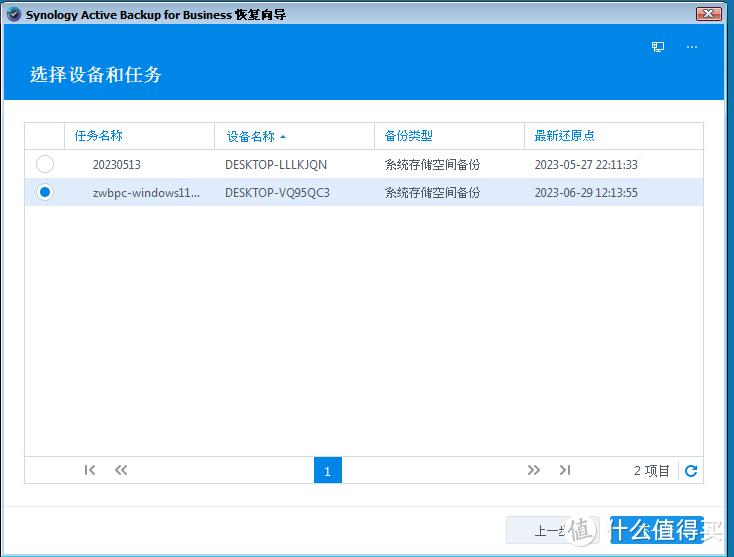Click the refresh list icon

[691, 470]
